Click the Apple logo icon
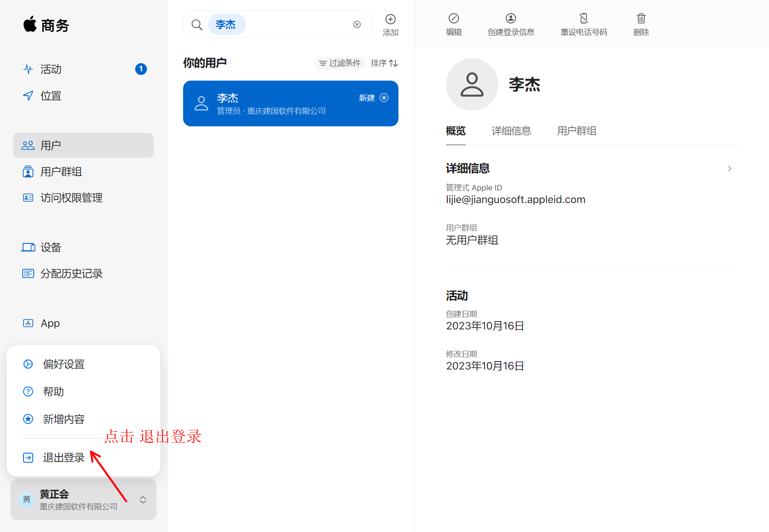The image size is (769, 532). (30, 24)
